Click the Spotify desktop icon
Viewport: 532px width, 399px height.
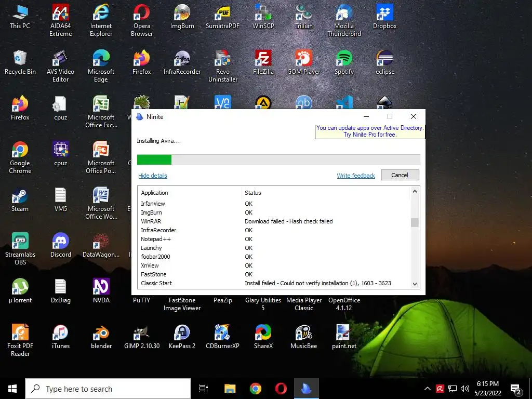pos(344,63)
